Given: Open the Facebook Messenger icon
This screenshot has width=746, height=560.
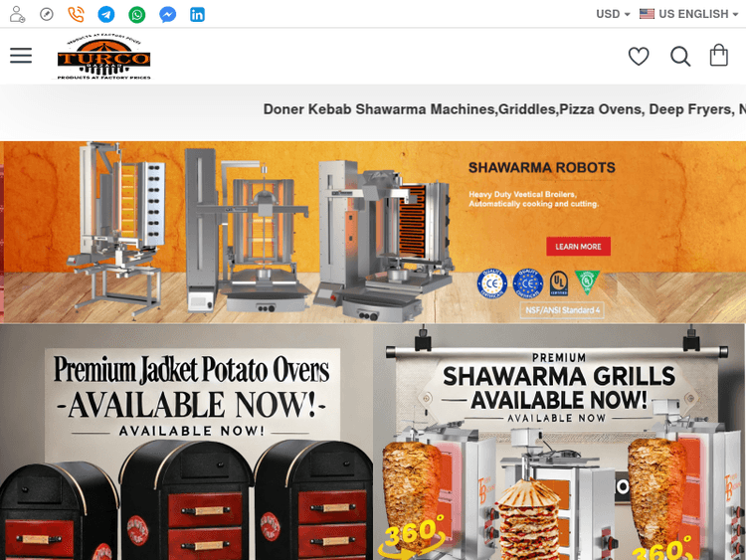Looking at the screenshot, I should [167, 15].
